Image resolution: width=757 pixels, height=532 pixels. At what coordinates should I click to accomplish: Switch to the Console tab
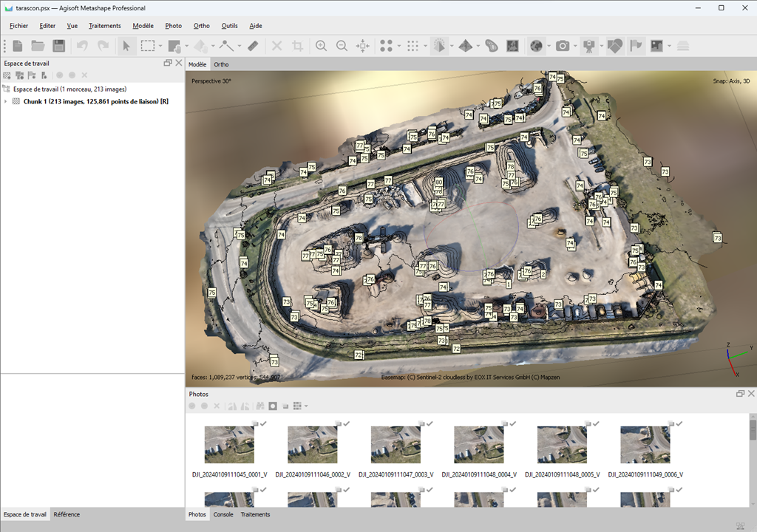pyautogui.click(x=223, y=514)
